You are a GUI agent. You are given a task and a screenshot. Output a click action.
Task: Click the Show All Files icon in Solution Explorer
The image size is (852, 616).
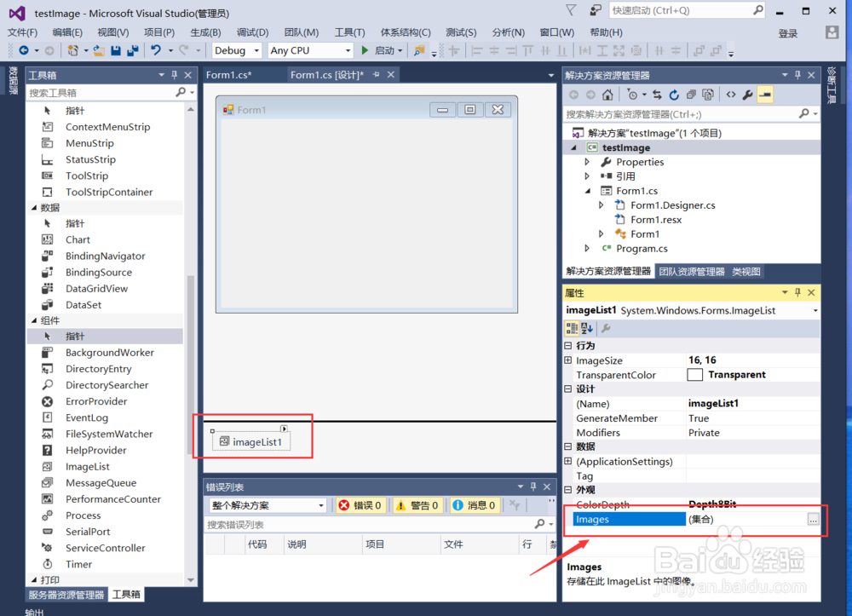tap(708, 95)
